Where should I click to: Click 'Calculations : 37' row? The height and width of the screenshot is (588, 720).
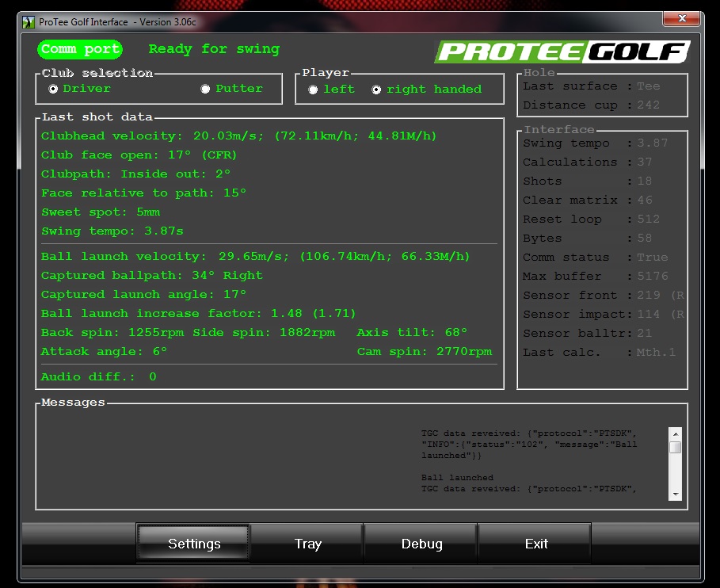tap(587, 162)
